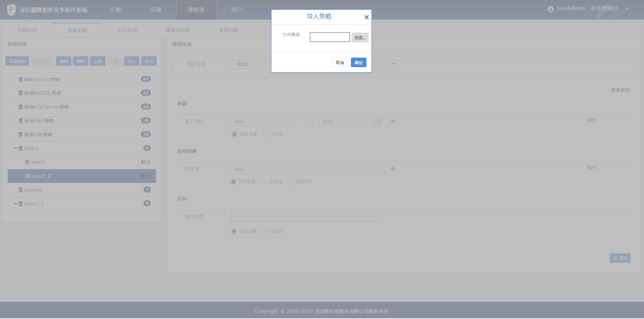Open the 风险等级 dropdown
Viewport: 644px width, 319px height.
[x=393, y=64]
